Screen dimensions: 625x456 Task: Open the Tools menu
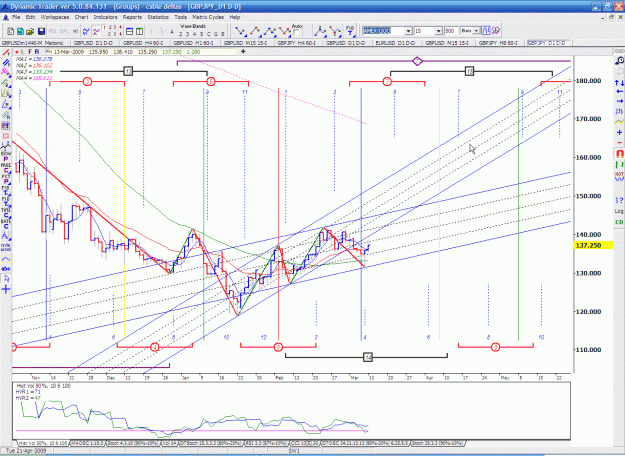[181, 17]
